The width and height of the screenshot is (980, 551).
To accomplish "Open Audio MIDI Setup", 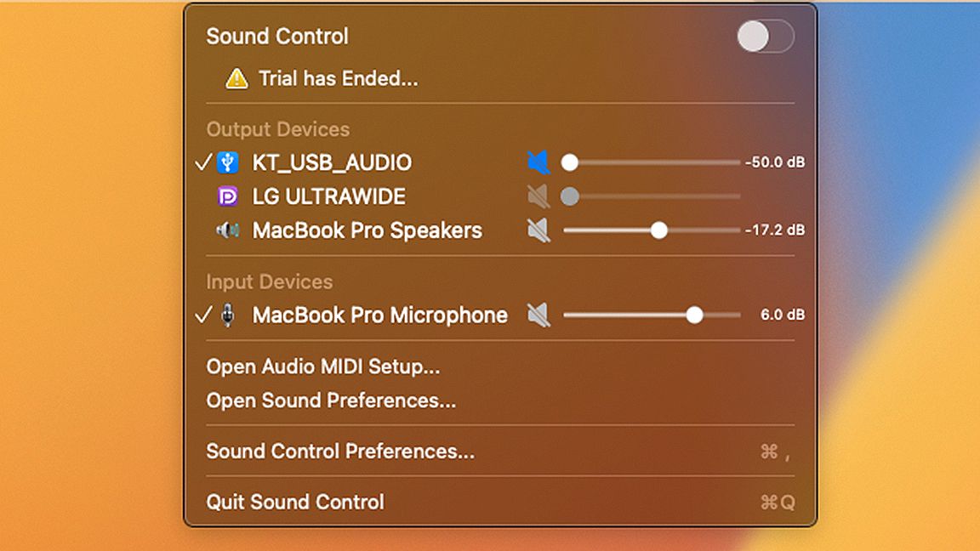I will pyautogui.click(x=323, y=366).
